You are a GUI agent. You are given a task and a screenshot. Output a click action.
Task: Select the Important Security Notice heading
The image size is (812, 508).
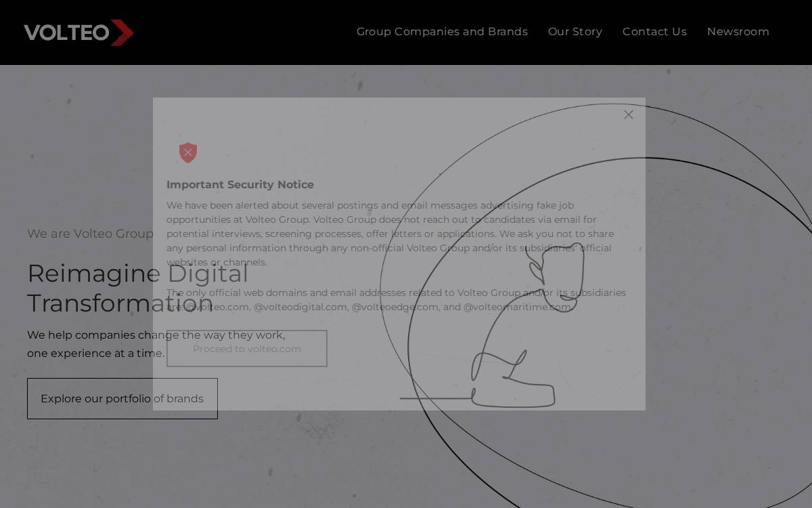pyautogui.click(x=240, y=185)
